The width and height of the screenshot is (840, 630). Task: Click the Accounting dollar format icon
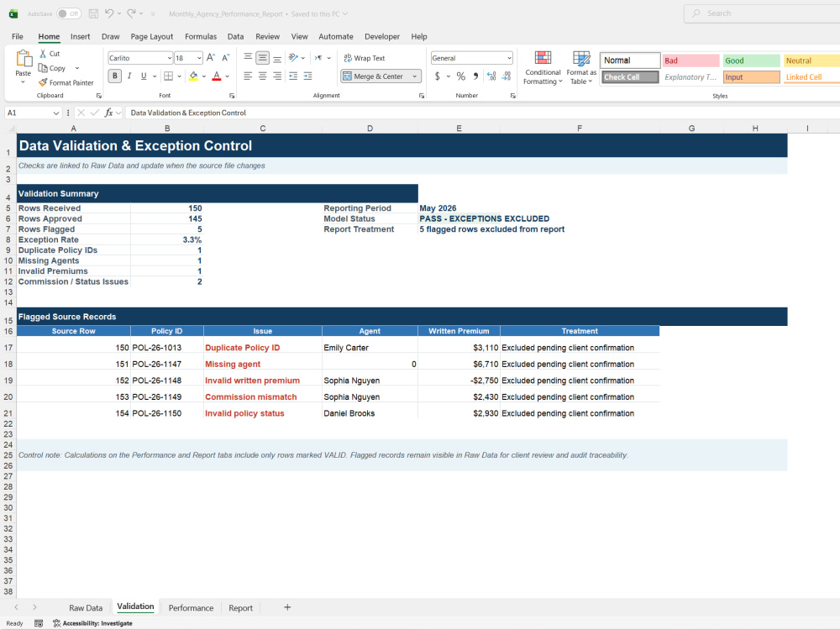click(437, 76)
